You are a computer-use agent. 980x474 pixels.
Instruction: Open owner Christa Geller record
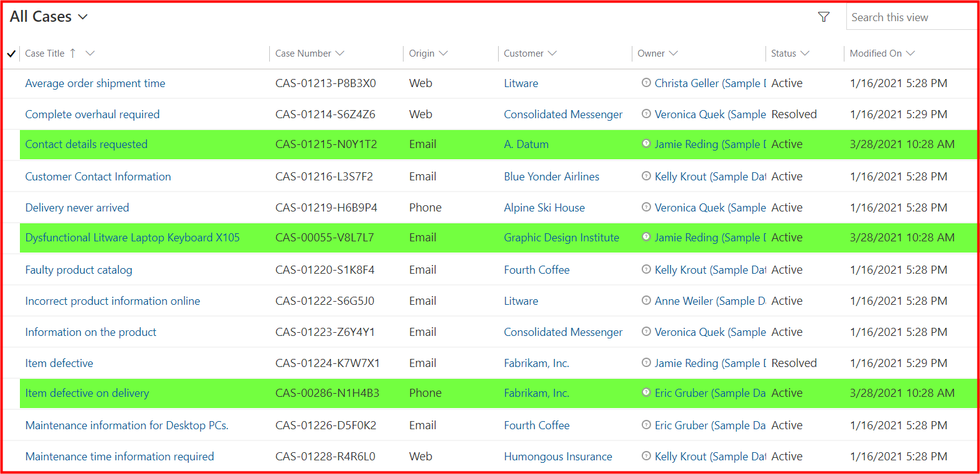click(x=710, y=83)
